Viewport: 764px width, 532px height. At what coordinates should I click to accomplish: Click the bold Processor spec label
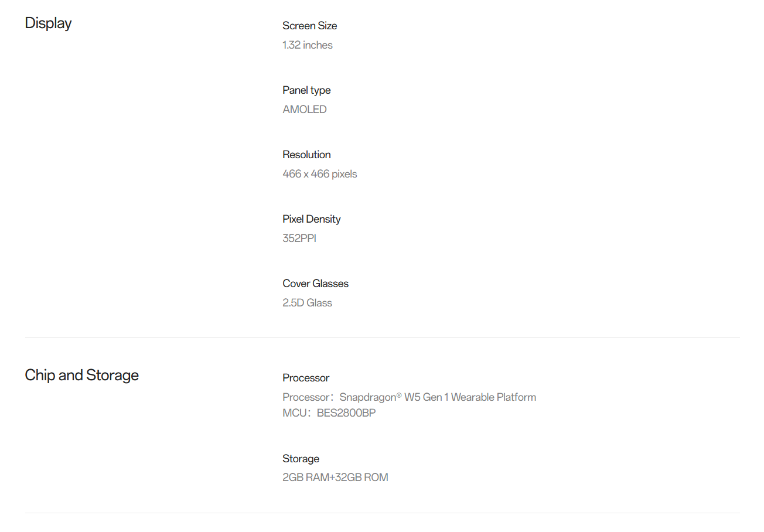point(306,378)
